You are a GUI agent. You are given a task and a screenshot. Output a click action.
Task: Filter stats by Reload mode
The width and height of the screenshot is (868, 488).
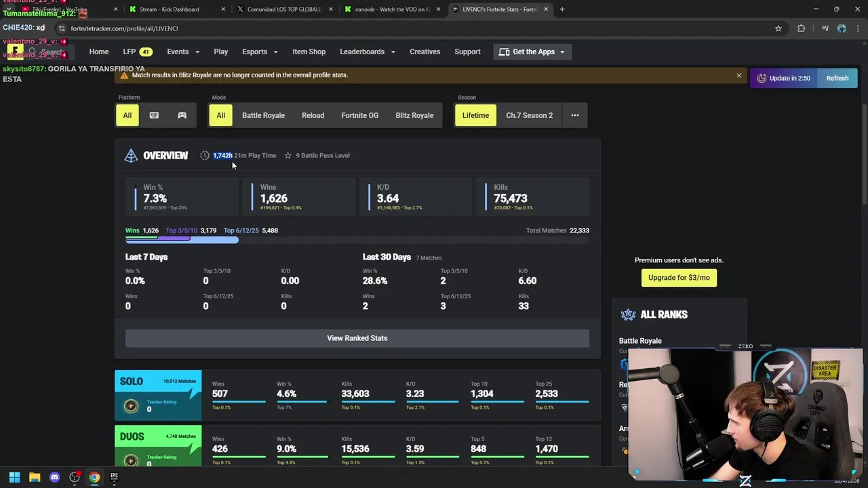point(313,115)
